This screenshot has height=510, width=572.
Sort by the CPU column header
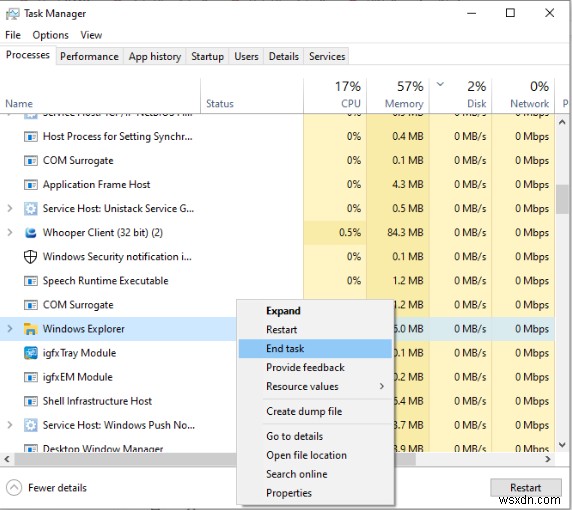(x=335, y=95)
